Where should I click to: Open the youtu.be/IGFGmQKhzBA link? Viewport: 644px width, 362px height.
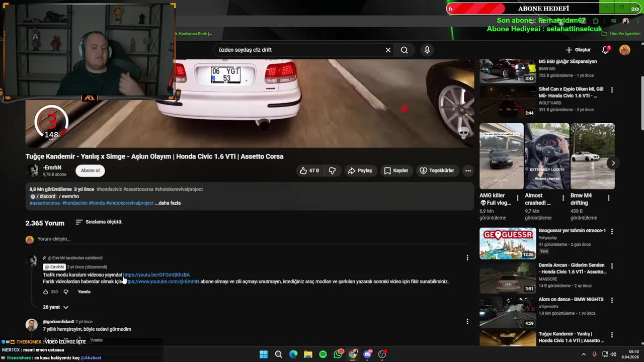(156, 275)
